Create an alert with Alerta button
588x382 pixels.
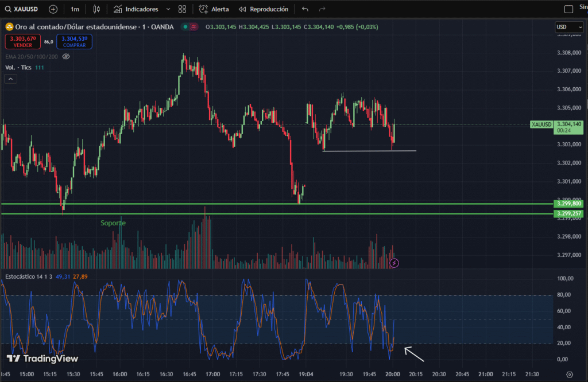214,9
